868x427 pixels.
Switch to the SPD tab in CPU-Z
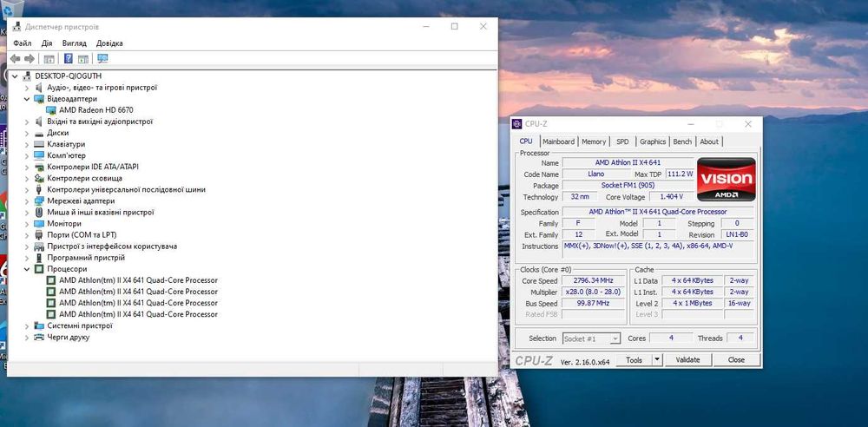click(x=622, y=141)
